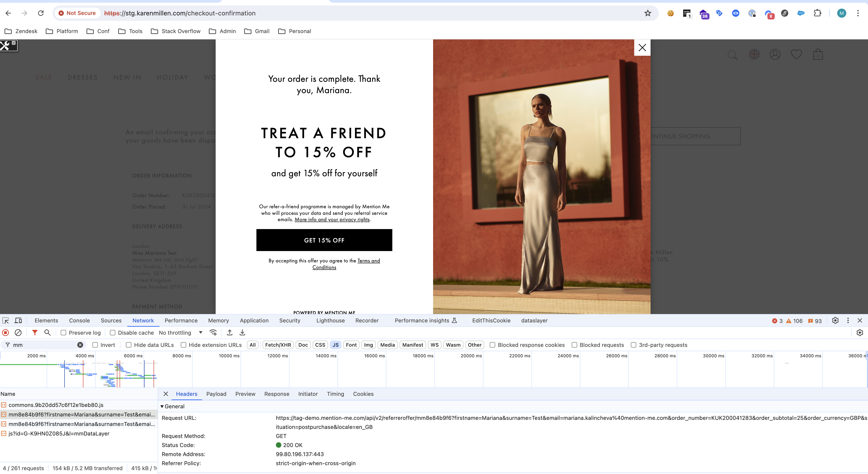Click the Not Secure site info chip
Image resolution: width=868 pixels, height=474 pixels.
tap(77, 13)
